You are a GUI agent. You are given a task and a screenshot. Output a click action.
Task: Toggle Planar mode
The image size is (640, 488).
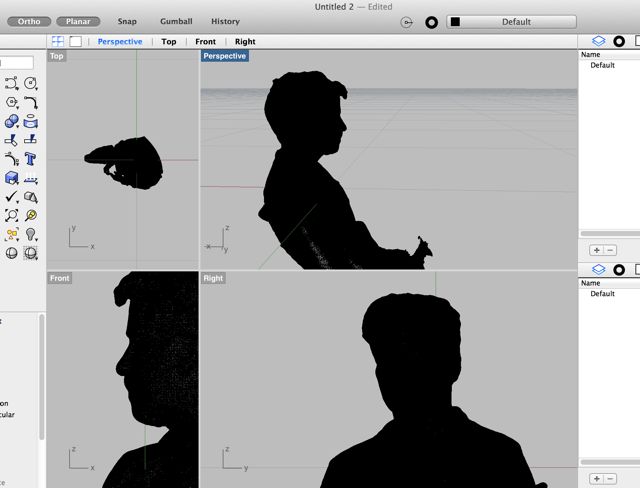pyautogui.click(x=78, y=21)
